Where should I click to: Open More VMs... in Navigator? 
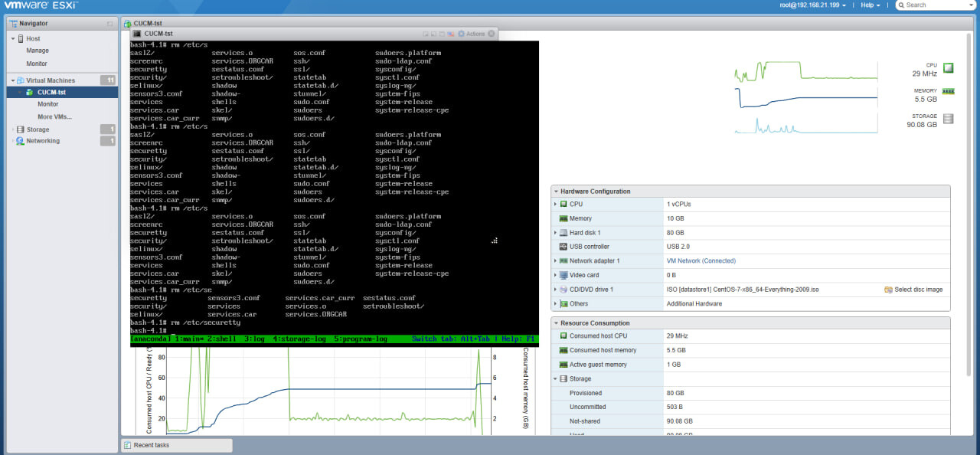pyautogui.click(x=54, y=117)
